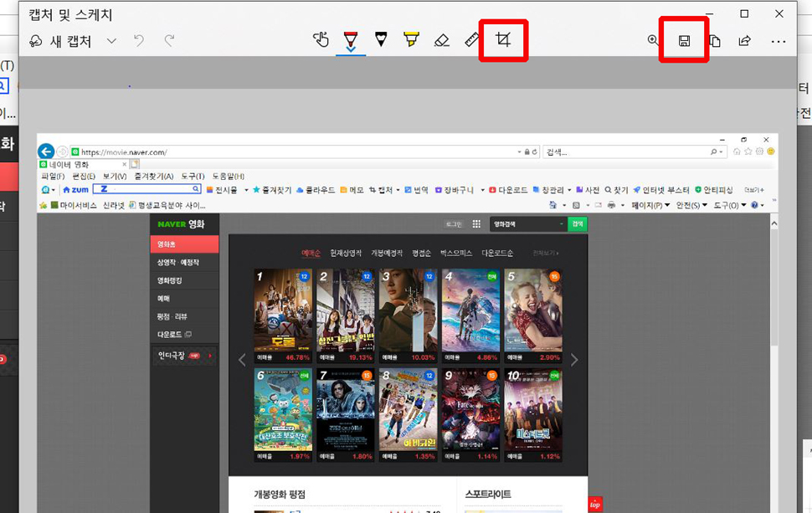The image size is (812, 513).
Task: Open the 도구(T) menu in menu bar
Action: coord(193,177)
